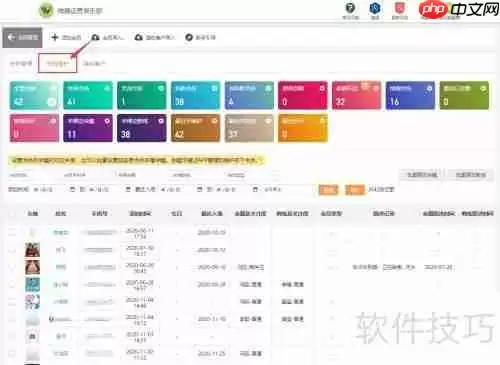Open the olive green card showing 0
Image resolution: width=500 pixels, height=365 pixels.
point(464,95)
